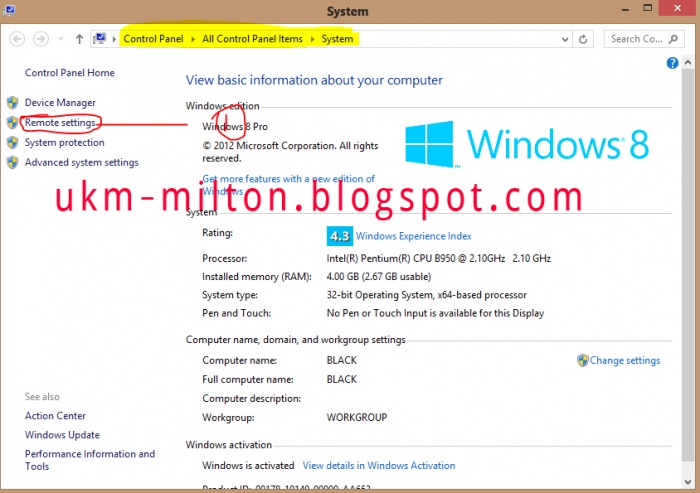
Task: Go back with the Back arrow button
Action: (17, 39)
